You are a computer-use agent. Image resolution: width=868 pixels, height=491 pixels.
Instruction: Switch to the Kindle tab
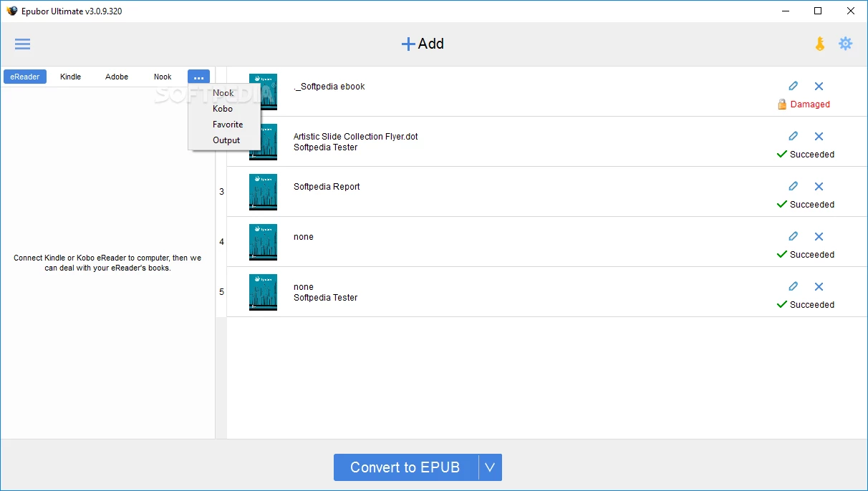71,77
